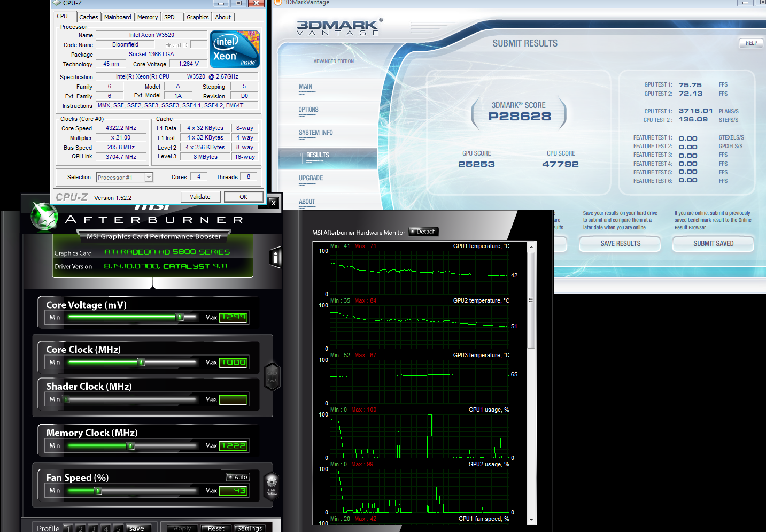This screenshot has height=532, width=766.
Task: Switch to the Caches tab
Action: click(88, 17)
